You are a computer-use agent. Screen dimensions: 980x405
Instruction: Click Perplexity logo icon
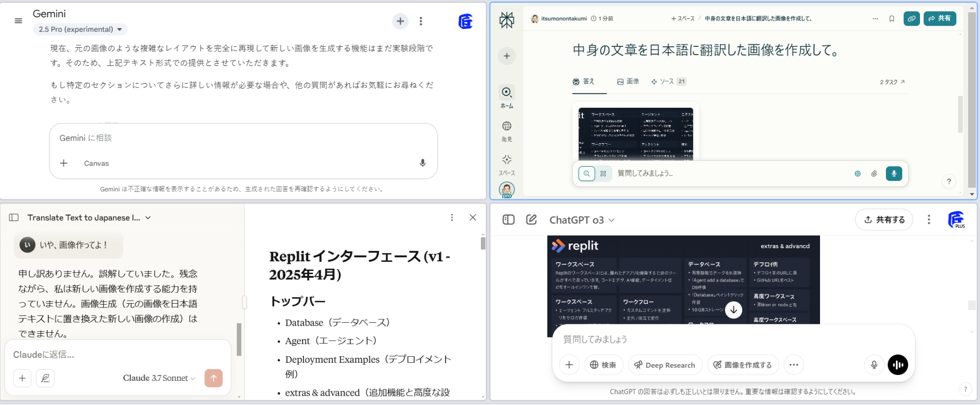(506, 20)
